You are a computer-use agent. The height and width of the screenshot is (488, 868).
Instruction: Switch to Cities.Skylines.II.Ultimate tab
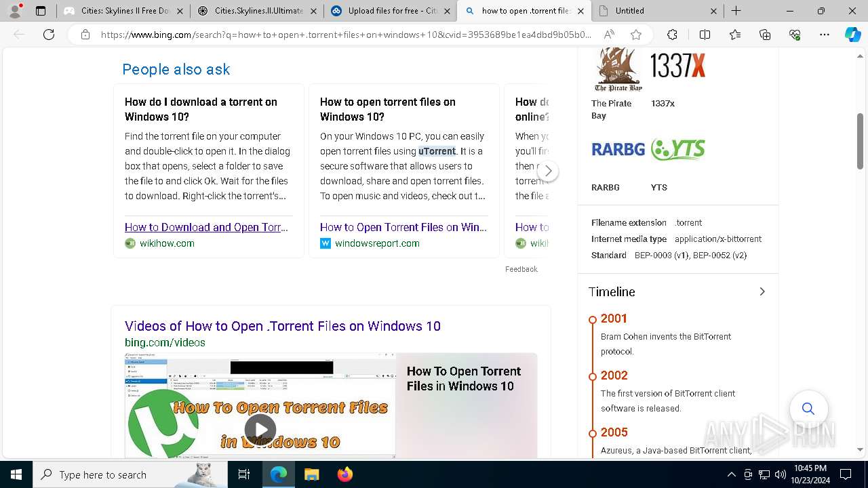pos(256,11)
